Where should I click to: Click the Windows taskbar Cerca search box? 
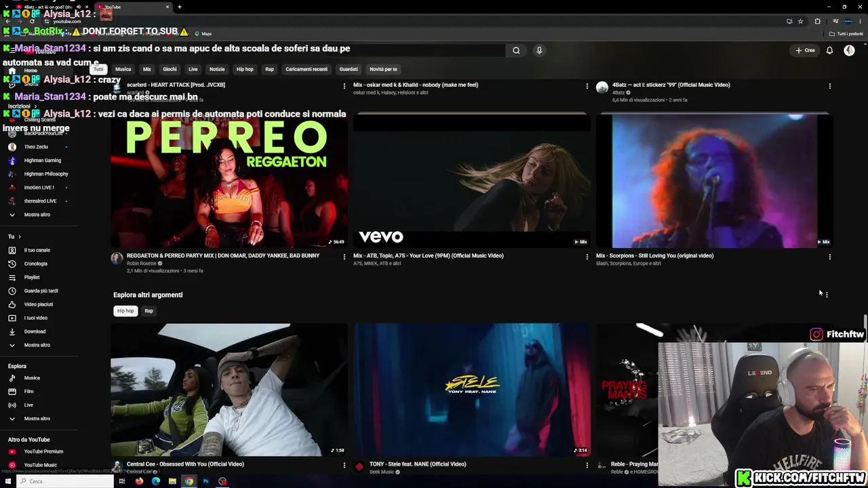[65, 481]
